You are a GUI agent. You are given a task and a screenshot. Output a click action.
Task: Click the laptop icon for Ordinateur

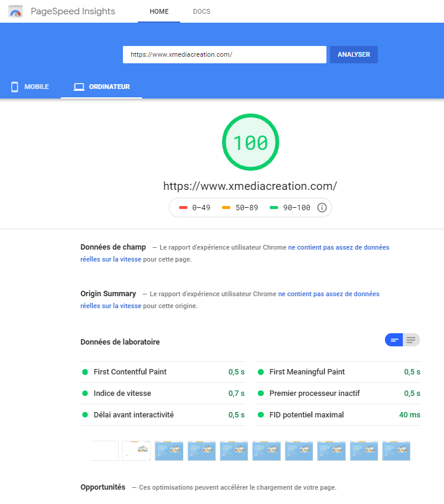pyautogui.click(x=79, y=87)
